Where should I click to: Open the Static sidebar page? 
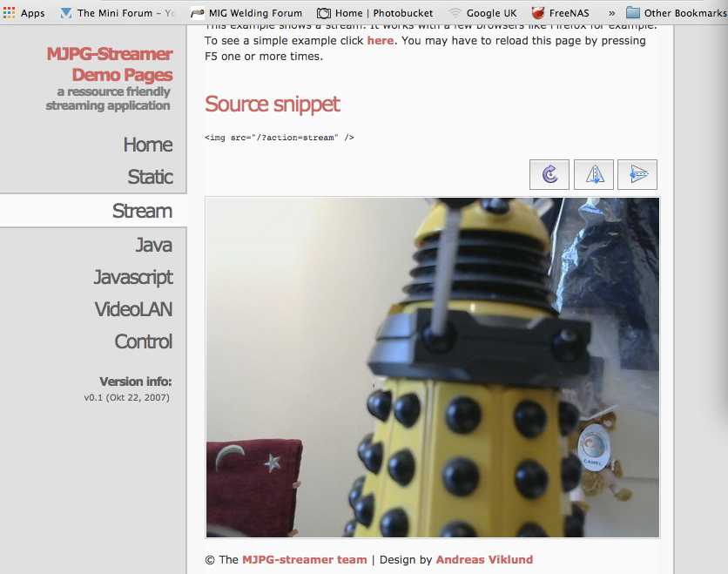click(x=151, y=177)
